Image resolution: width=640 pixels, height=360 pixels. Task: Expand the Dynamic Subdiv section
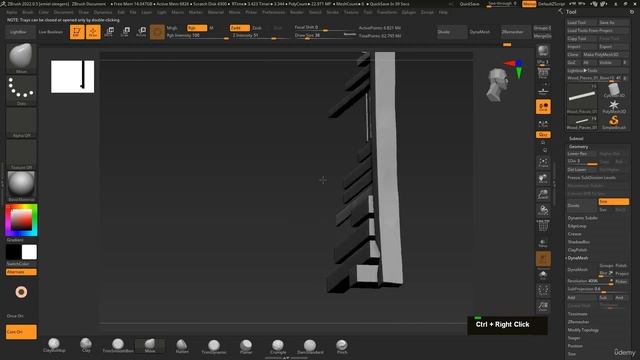(582, 218)
